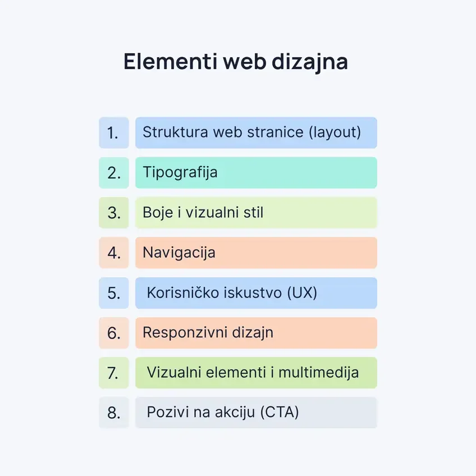Select 'Pozivi na akciju (CTA)' item
The width and height of the screenshot is (476, 476).
(256, 413)
